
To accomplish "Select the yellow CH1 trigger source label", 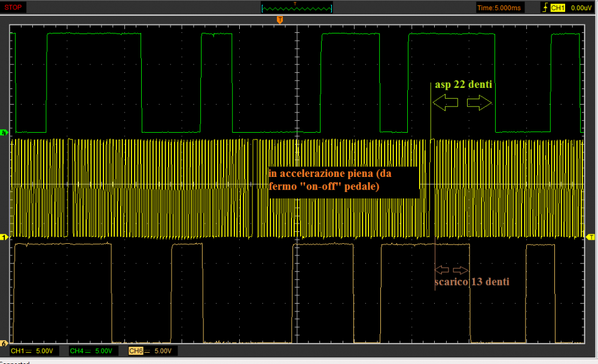I will point(557,8).
